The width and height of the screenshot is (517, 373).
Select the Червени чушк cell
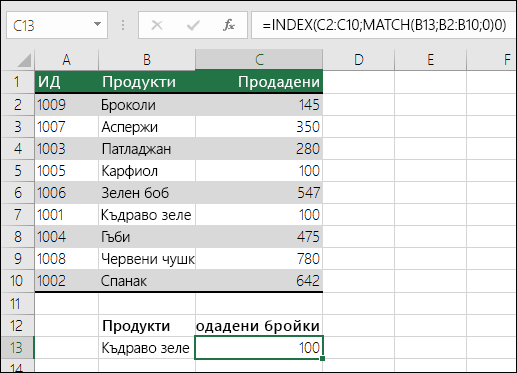coord(147,259)
